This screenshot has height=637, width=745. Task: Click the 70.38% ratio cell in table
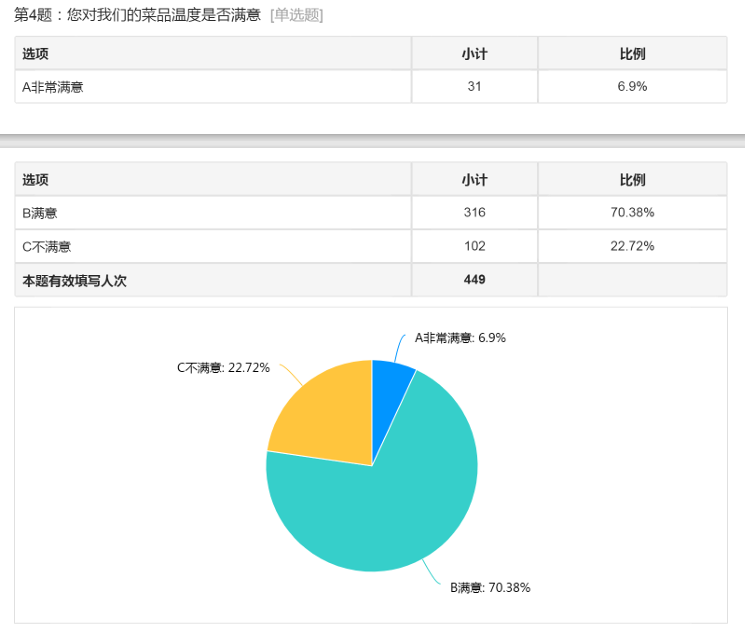[632, 213]
